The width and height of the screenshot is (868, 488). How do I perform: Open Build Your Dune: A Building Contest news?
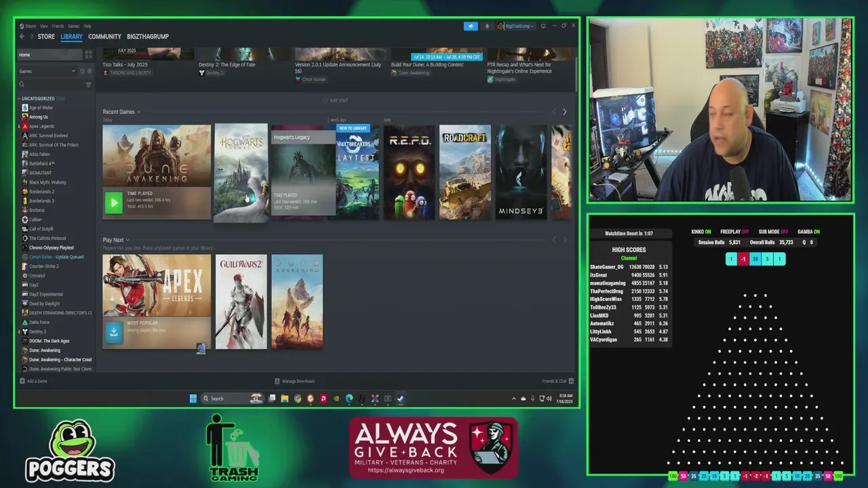point(427,64)
